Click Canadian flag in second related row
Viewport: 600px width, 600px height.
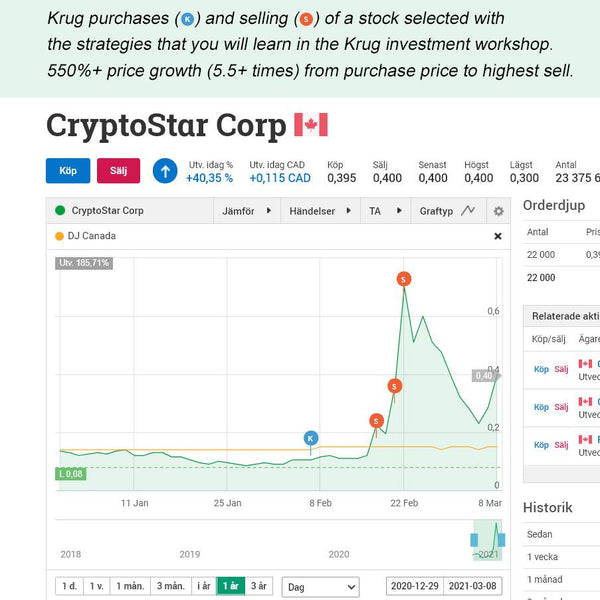pyautogui.click(x=585, y=401)
